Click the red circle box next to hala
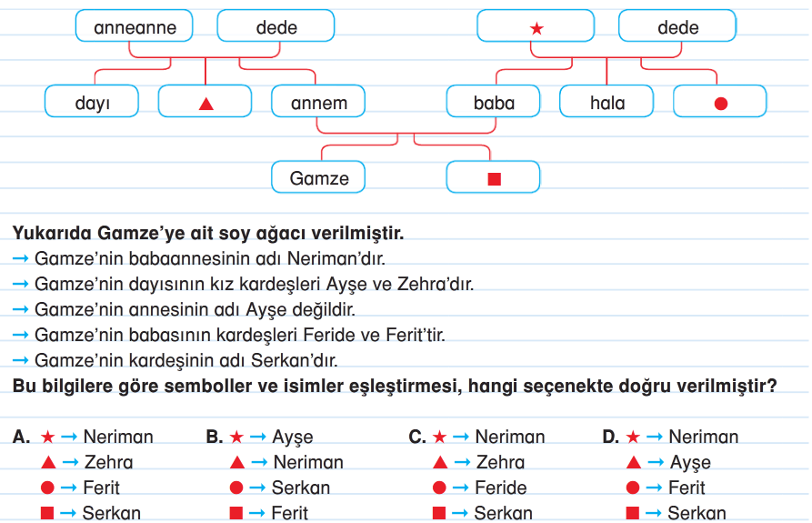Image resolution: width=812 pixels, height=523 pixels. 720,102
